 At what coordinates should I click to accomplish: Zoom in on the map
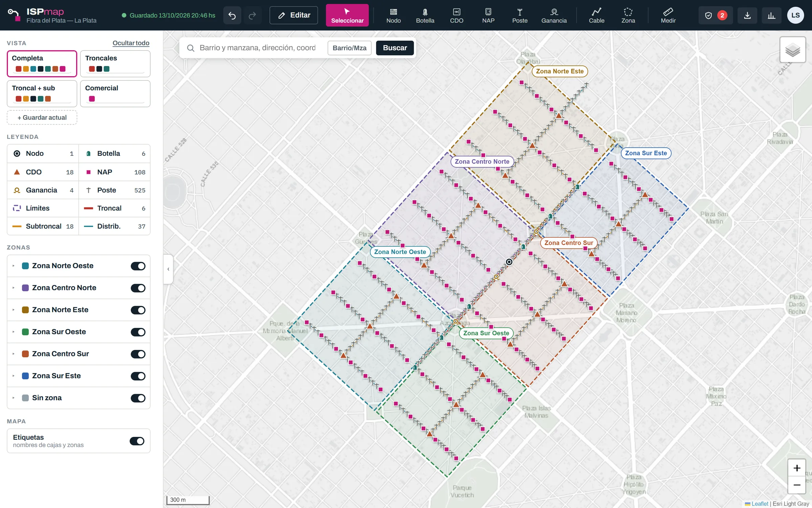[x=797, y=468]
